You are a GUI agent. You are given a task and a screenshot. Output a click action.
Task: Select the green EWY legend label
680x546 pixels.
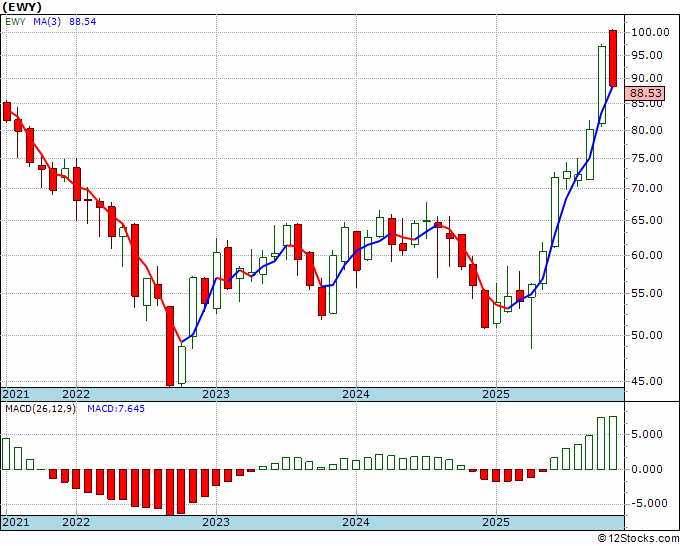pos(16,22)
